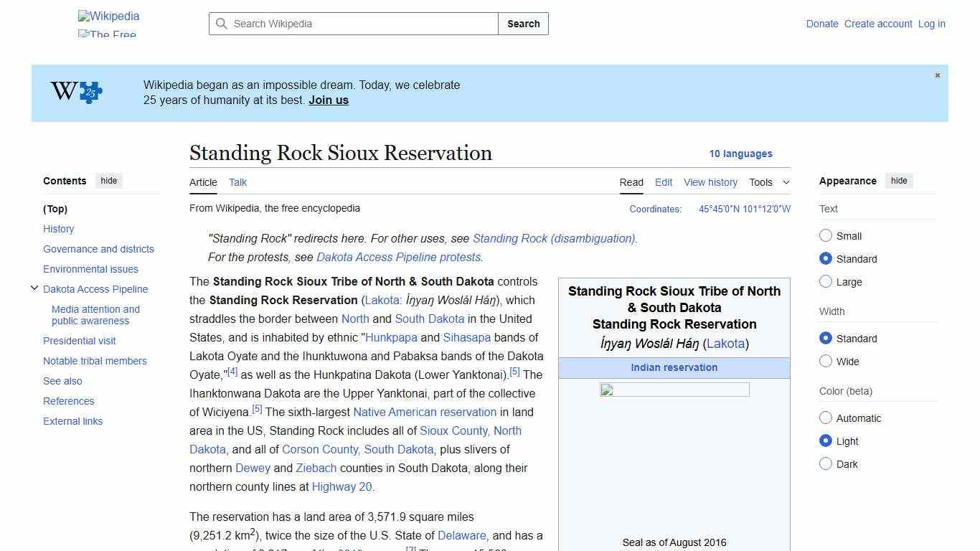Go to the Log in page
The height and width of the screenshot is (551, 980).
pos(931,24)
